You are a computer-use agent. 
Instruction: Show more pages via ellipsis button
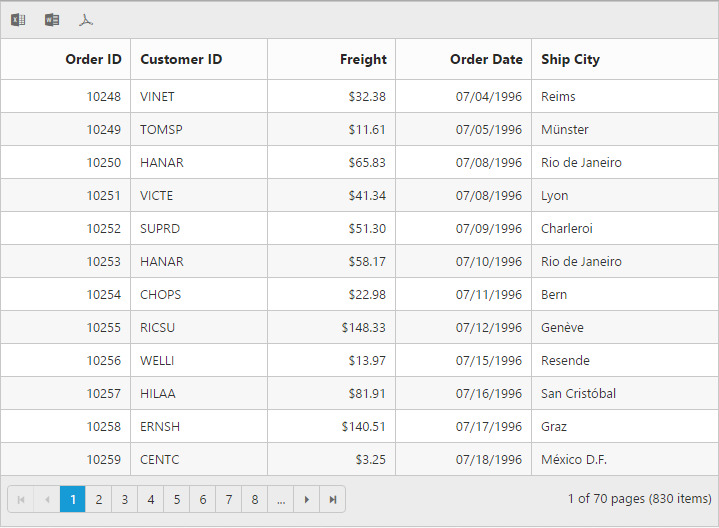(x=281, y=499)
